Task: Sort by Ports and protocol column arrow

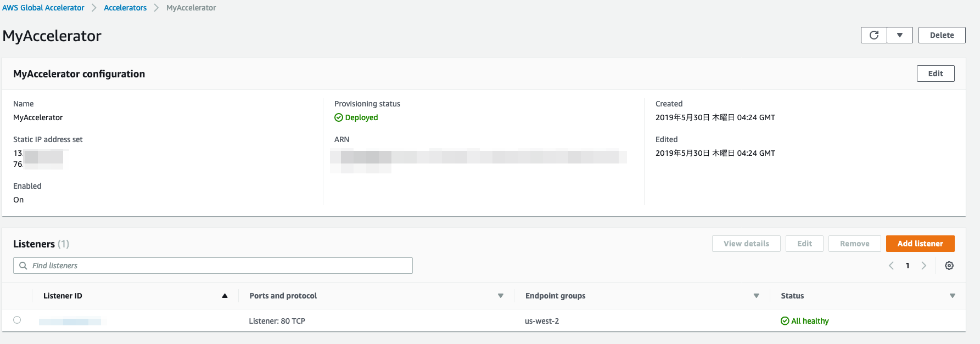Action: click(500, 296)
